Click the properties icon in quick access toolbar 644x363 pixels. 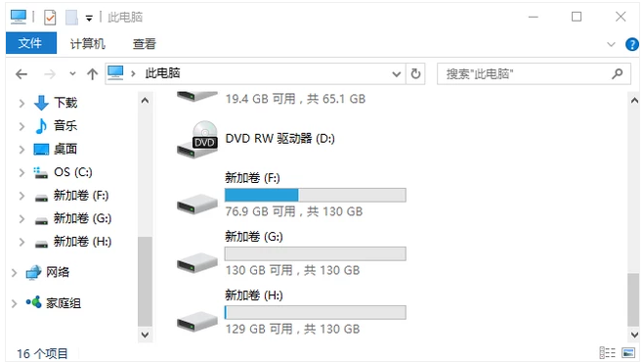50,18
